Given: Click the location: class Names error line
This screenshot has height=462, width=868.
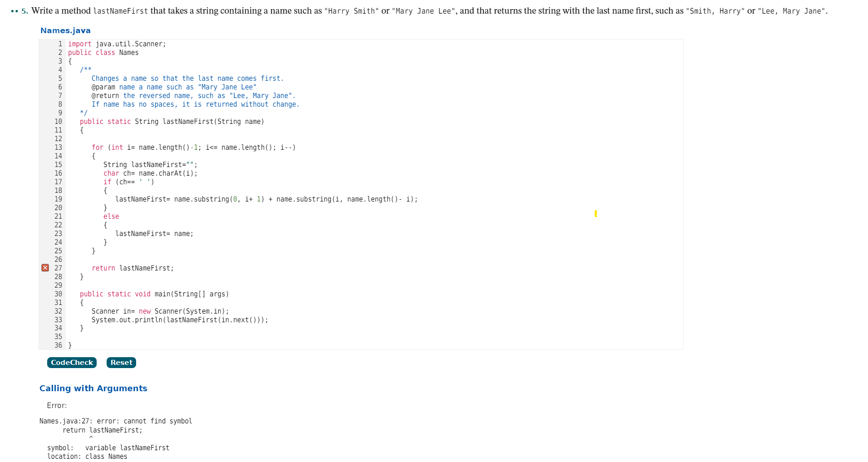Looking at the screenshot, I should pyautogui.click(x=87, y=456).
